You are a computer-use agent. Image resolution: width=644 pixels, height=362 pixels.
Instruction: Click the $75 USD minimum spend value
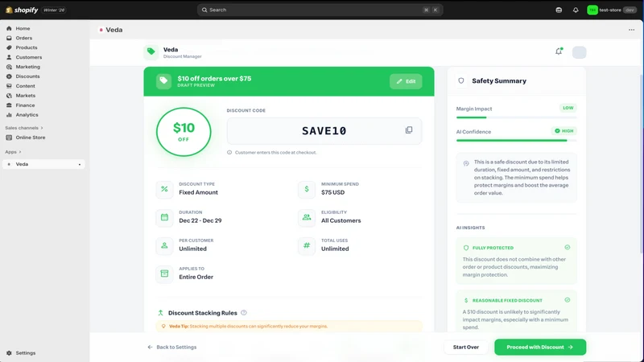pyautogui.click(x=332, y=192)
